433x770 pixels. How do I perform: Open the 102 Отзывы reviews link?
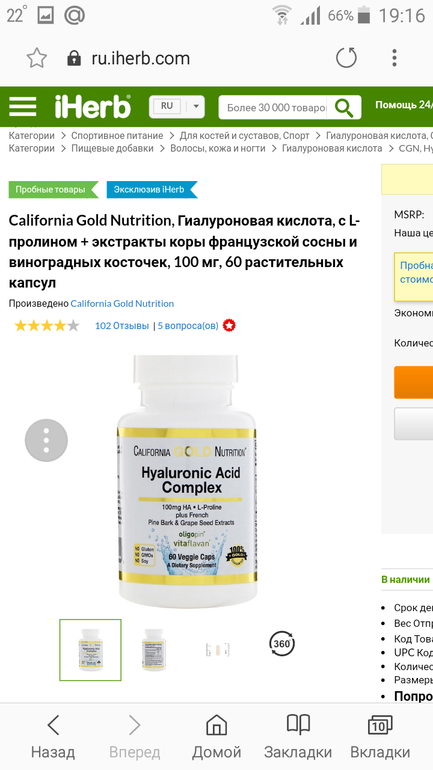click(x=122, y=326)
